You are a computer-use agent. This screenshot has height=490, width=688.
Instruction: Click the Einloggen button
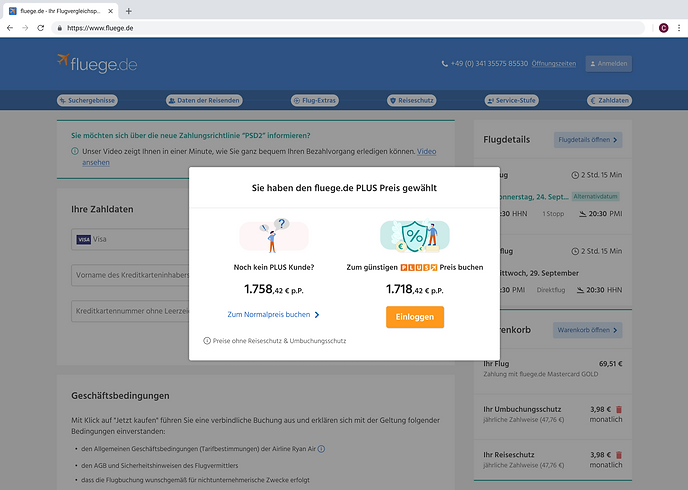click(415, 317)
